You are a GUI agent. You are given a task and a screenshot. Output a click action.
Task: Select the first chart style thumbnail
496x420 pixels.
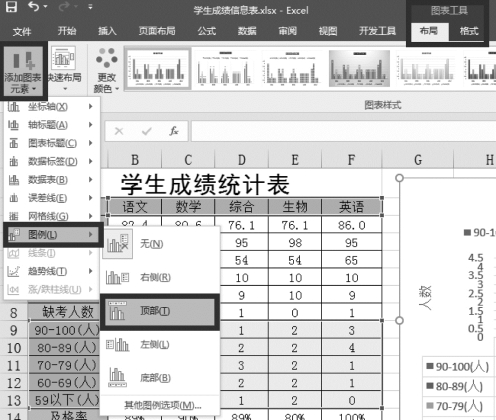pyautogui.click(x=158, y=69)
